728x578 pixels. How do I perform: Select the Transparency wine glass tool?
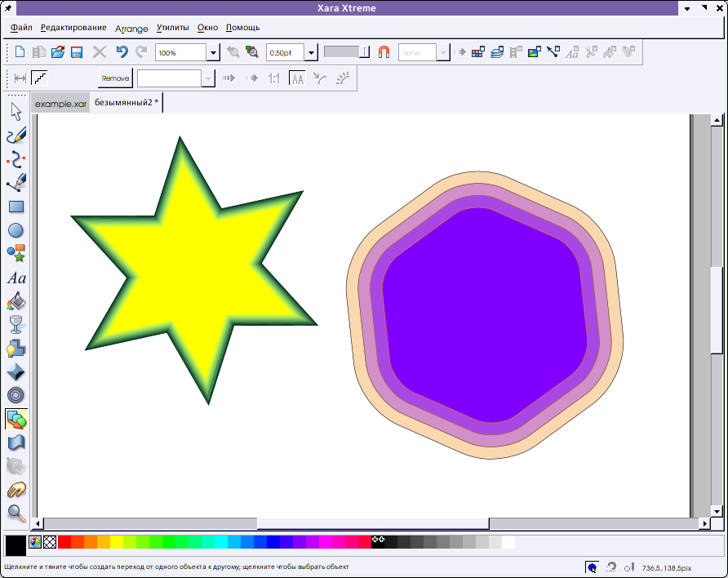[16, 325]
